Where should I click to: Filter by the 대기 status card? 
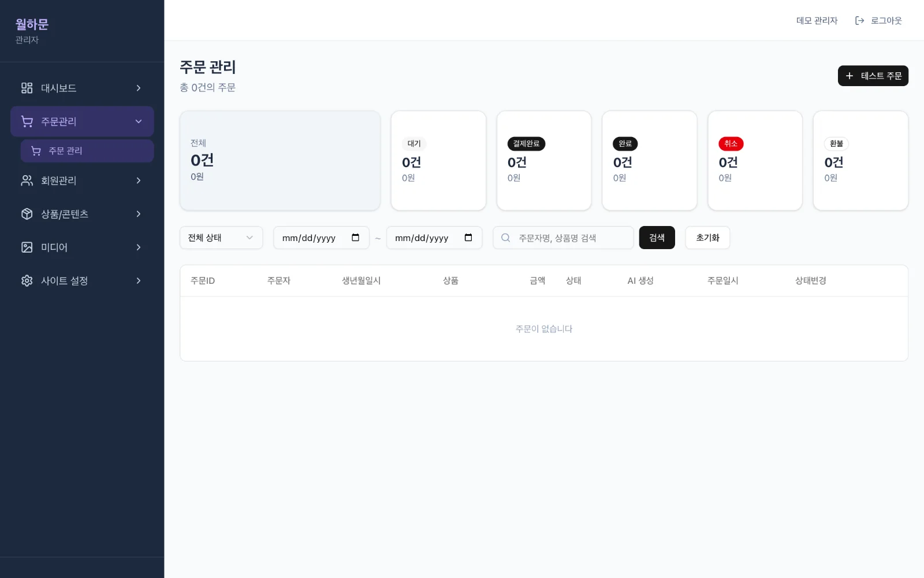click(x=438, y=161)
